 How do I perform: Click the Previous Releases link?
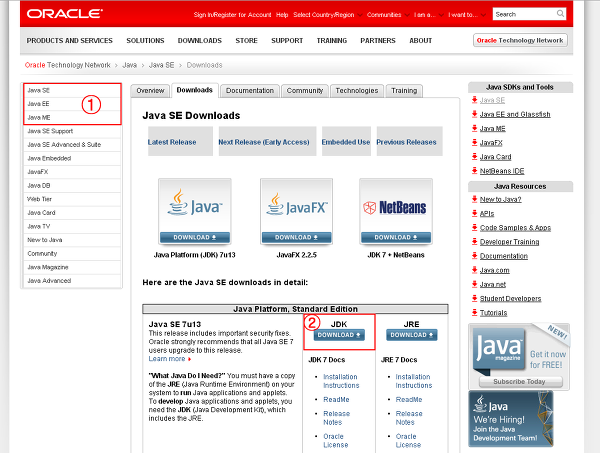(x=406, y=142)
